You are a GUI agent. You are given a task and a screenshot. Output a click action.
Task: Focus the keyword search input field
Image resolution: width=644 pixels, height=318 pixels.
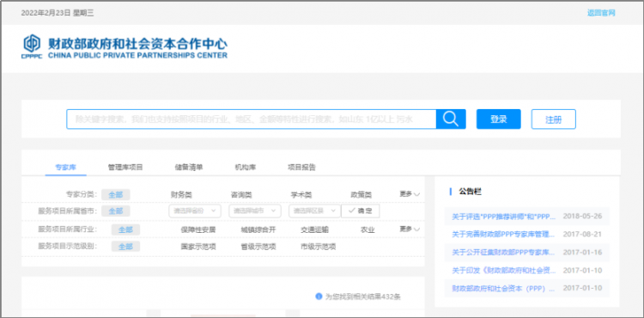(x=252, y=119)
